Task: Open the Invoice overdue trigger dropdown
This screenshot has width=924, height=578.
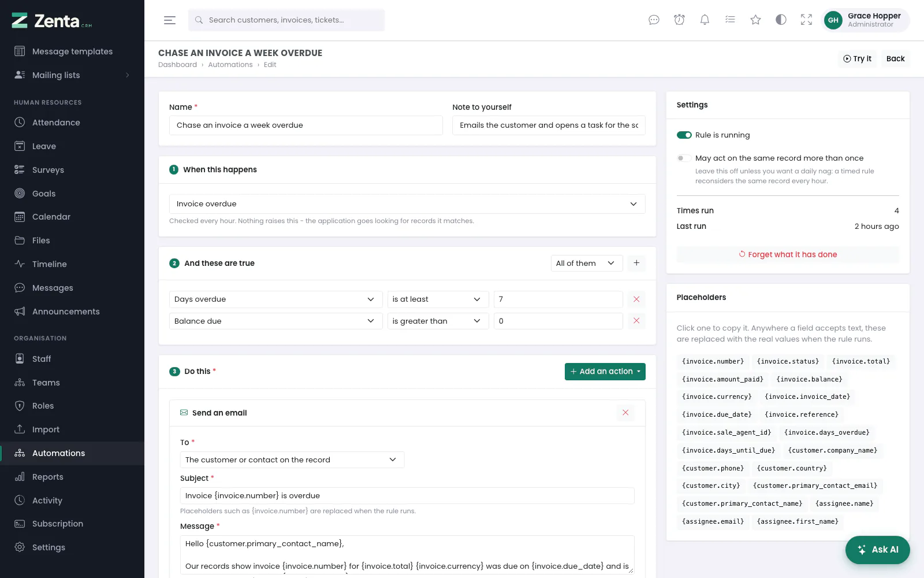Action: (x=407, y=204)
